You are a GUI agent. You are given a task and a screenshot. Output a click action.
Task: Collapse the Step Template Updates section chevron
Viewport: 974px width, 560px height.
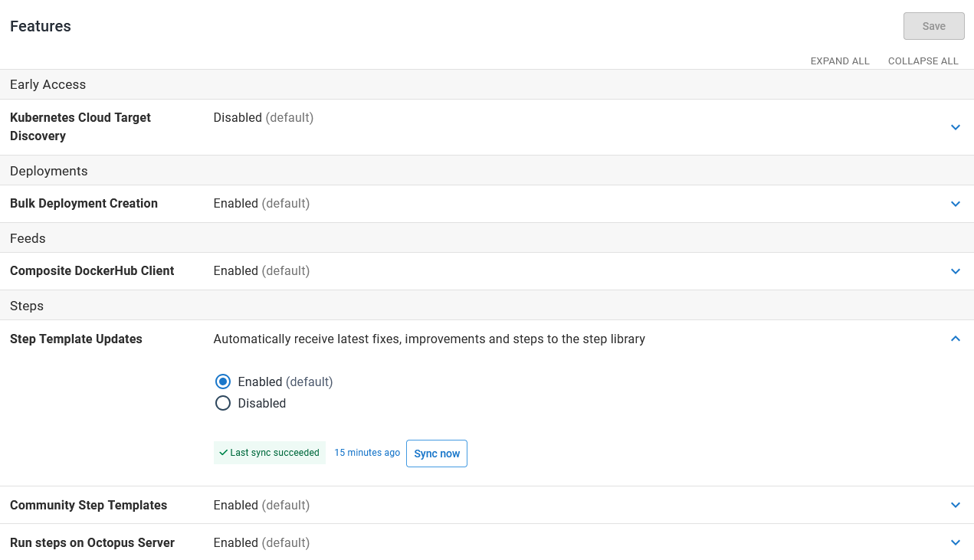pos(956,339)
